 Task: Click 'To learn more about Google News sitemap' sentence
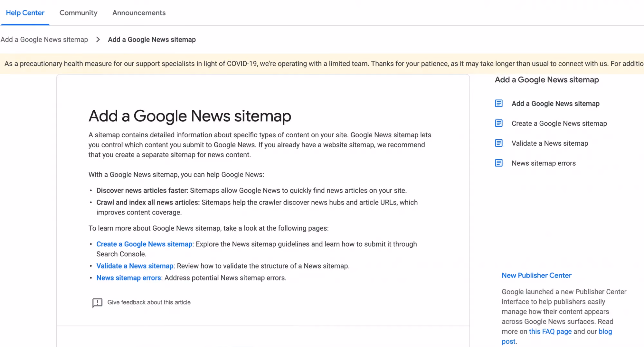[x=209, y=228]
